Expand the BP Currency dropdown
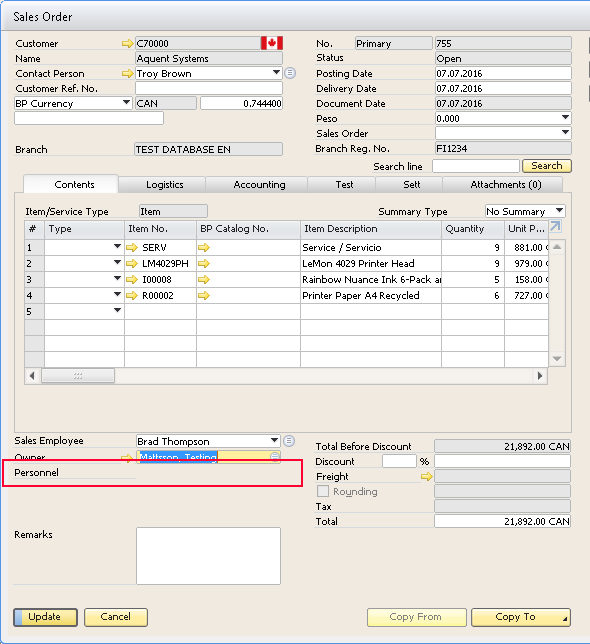This screenshot has width=590, height=644. pyautogui.click(x=126, y=103)
